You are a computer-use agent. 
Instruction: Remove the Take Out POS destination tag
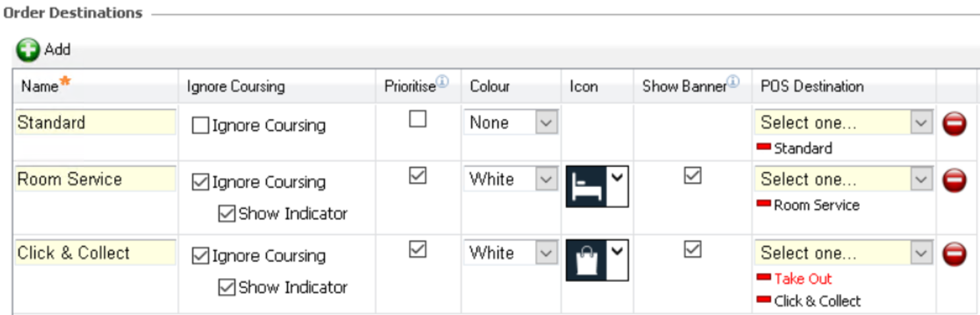tap(764, 277)
